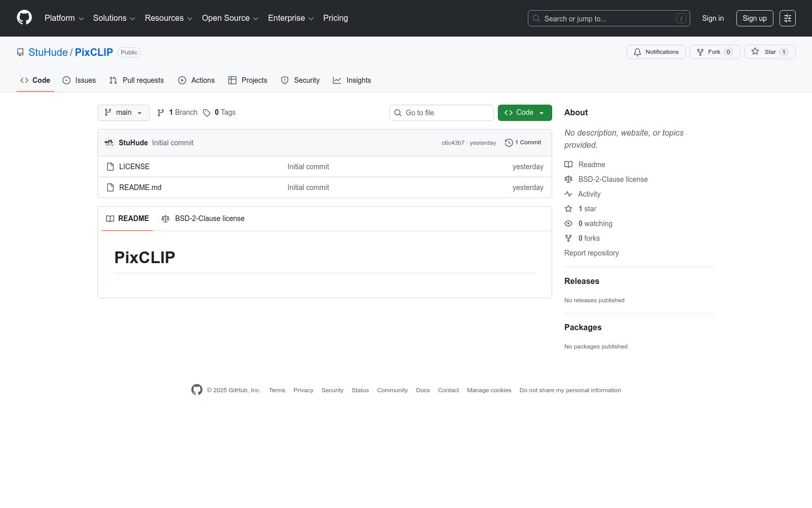View the 0 Tags link
The image size is (812, 508).
pos(219,113)
